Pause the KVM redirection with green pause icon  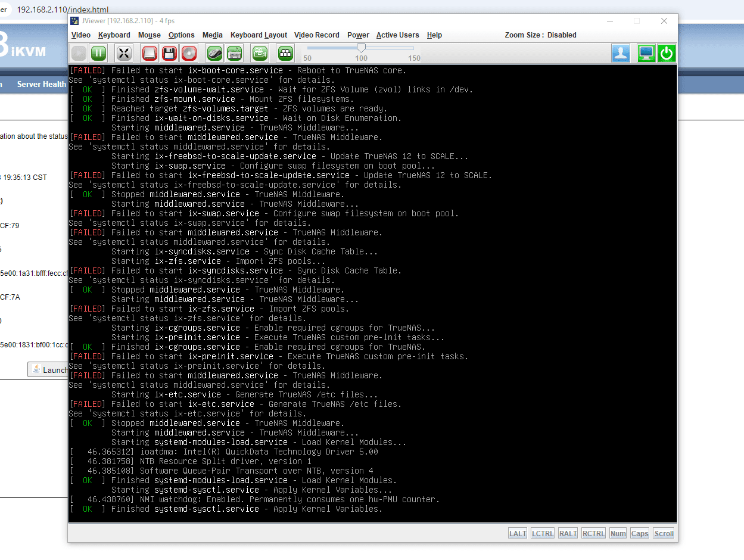pyautogui.click(x=98, y=53)
